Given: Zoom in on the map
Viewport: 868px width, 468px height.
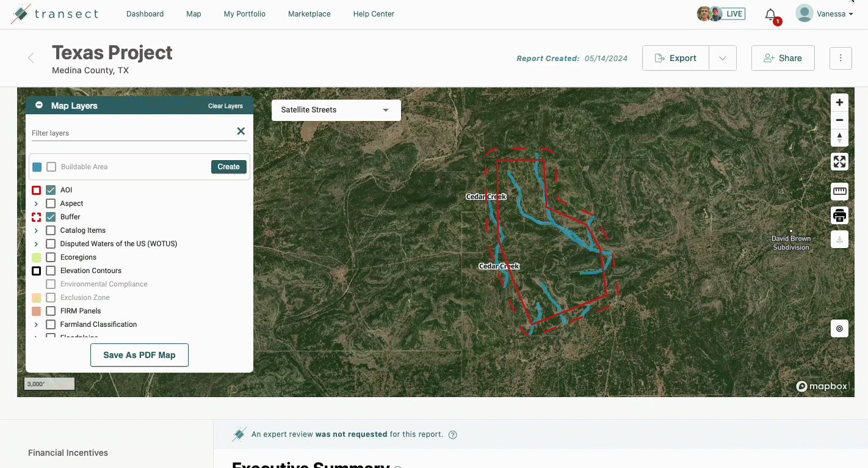Looking at the screenshot, I should (840, 103).
